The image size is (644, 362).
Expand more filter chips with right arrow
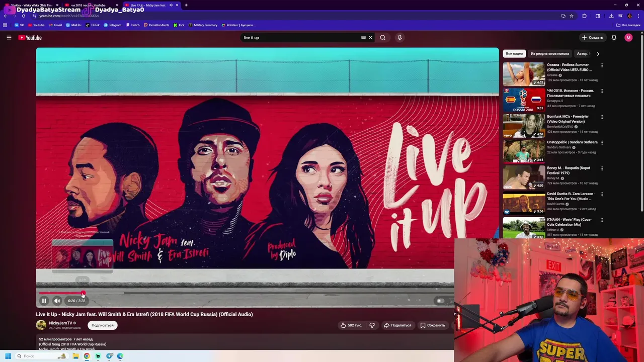pyautogui.click(x=598, y=53)
